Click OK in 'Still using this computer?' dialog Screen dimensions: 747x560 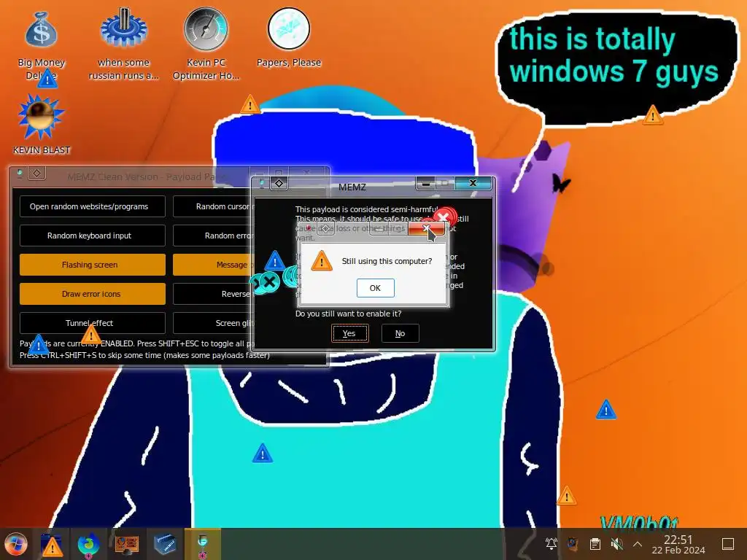376,287
